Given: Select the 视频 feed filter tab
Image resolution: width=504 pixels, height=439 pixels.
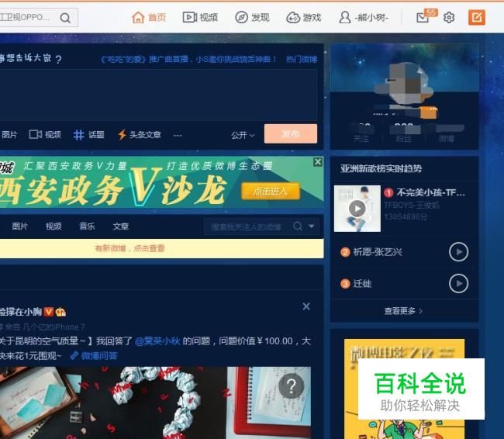Looking at the screenshot, I should pyautogui.click(x=54, y=226).
